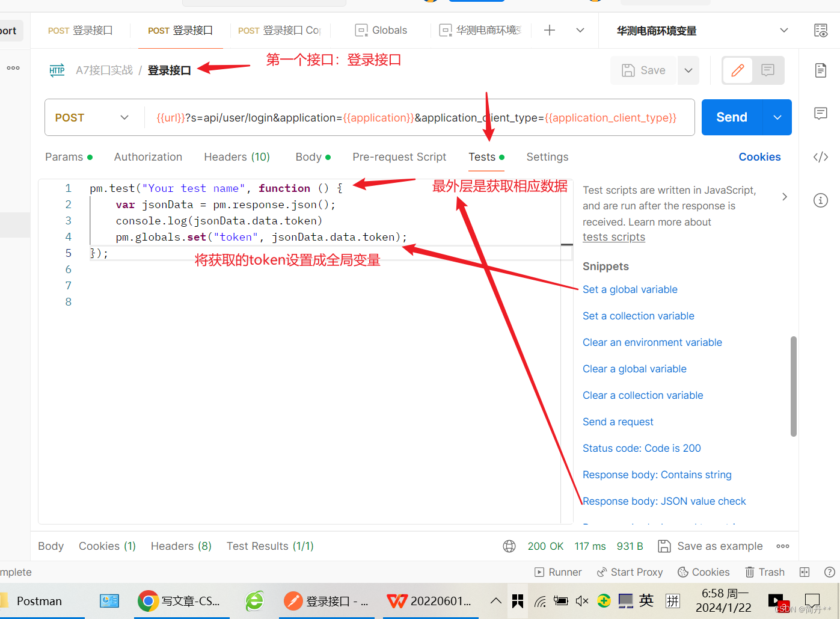The width and height of the screenshot is (840, 619).
Task: Insert Set a collection variable snippet
Action: (639, 316)
